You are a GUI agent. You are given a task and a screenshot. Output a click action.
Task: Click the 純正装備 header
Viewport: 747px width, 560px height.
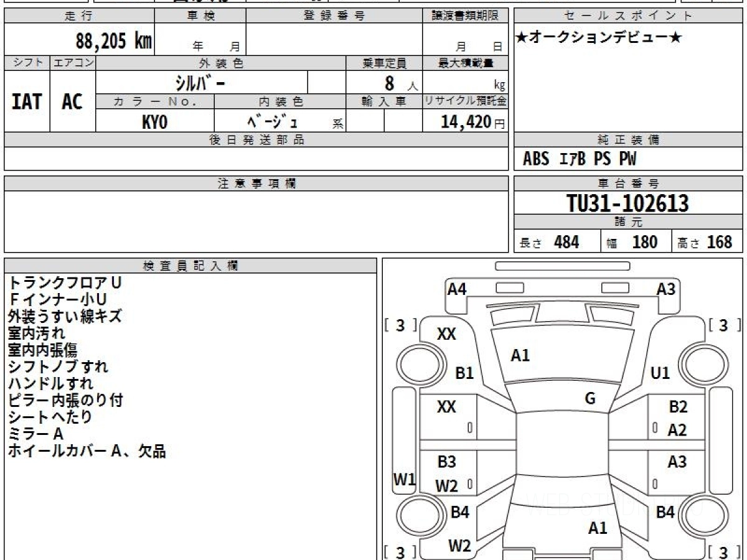click(628, 140)
